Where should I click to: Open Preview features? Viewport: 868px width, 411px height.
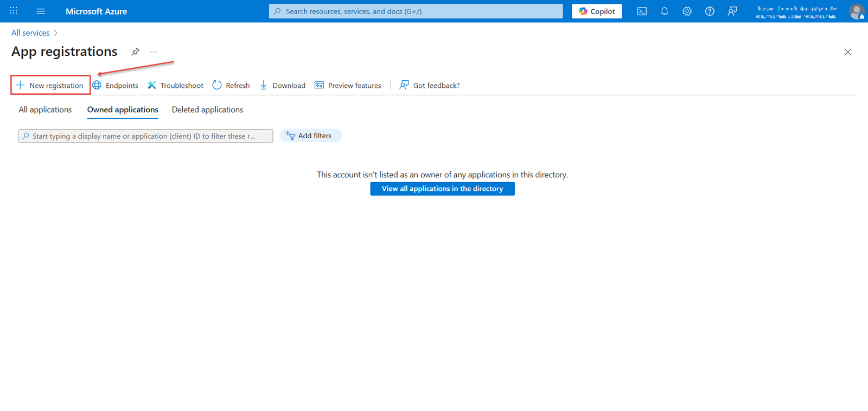348,85
